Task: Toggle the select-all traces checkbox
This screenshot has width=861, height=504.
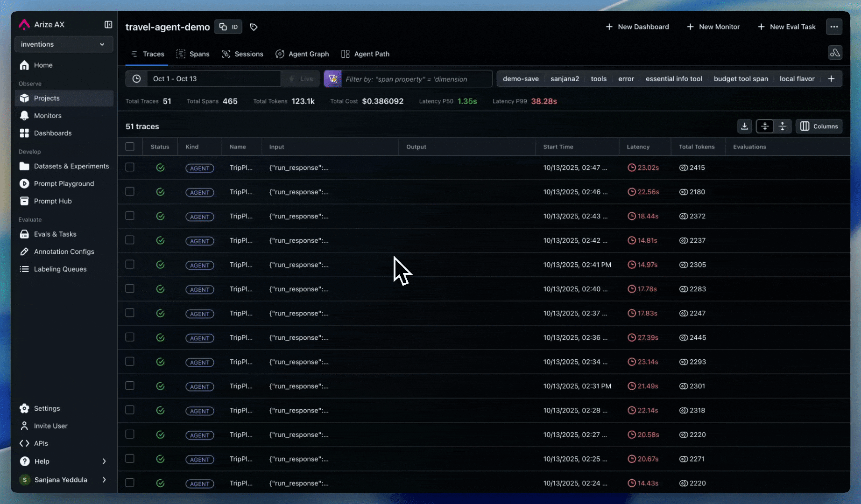Action: pos(130,147)
